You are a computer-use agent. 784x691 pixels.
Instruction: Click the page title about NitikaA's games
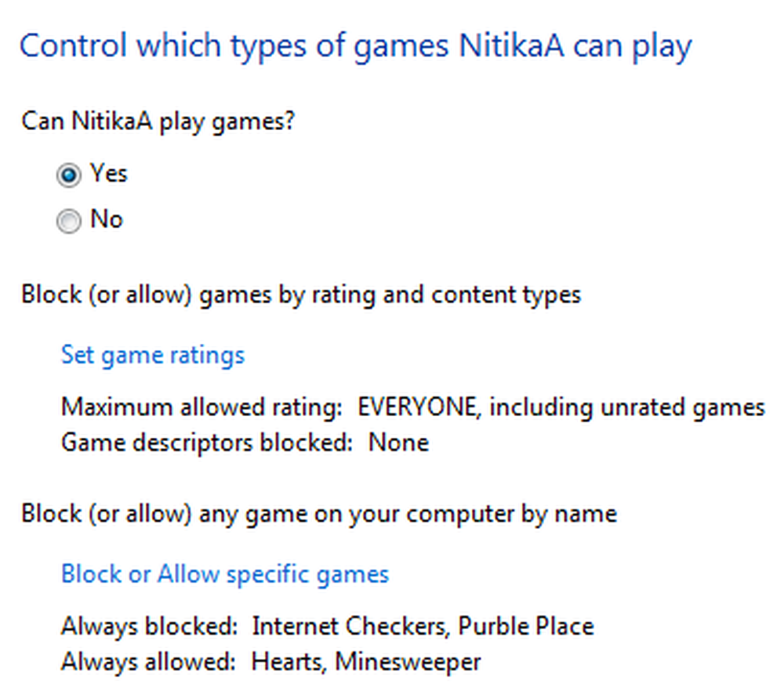356,46
